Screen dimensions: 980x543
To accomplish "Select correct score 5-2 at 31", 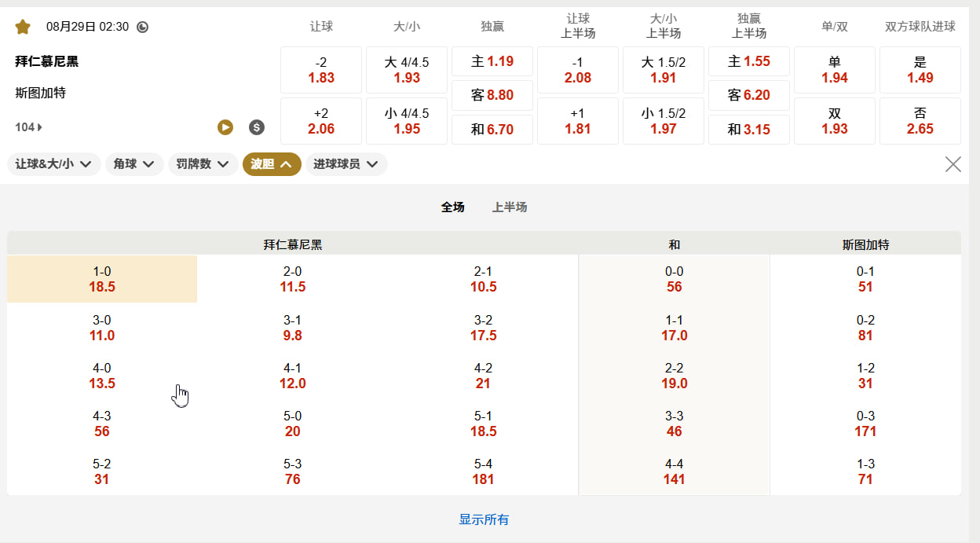I will tap(102, 471).
